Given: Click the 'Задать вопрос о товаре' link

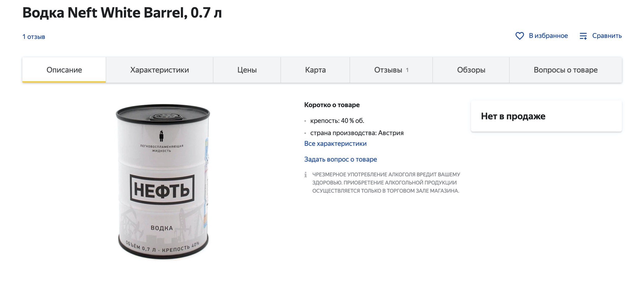Looking at the screenshot, I should pyautogui.click(x=340, y=159).
